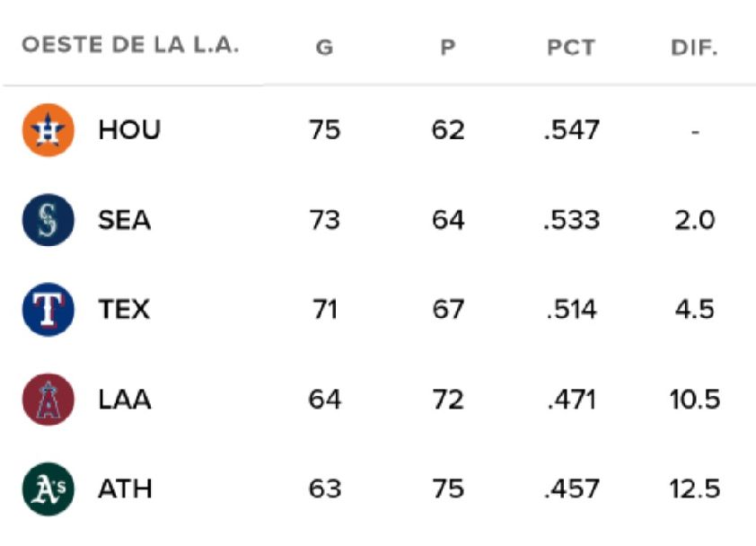
Task: Click Seattle's 2.0 games behind value
Action: (695, 220)
